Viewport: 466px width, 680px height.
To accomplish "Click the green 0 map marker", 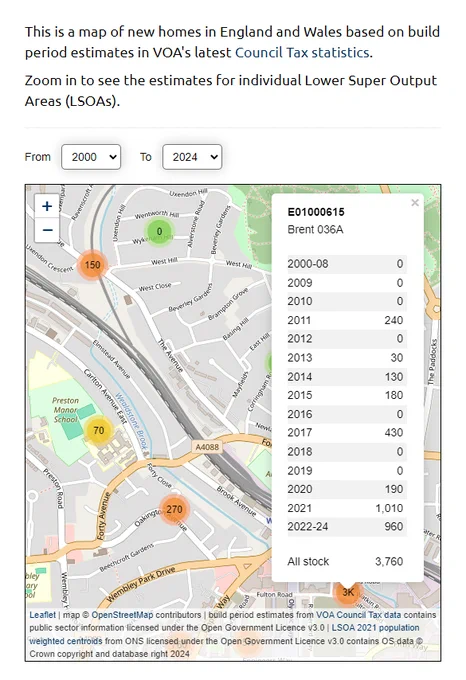I will 159,231.
